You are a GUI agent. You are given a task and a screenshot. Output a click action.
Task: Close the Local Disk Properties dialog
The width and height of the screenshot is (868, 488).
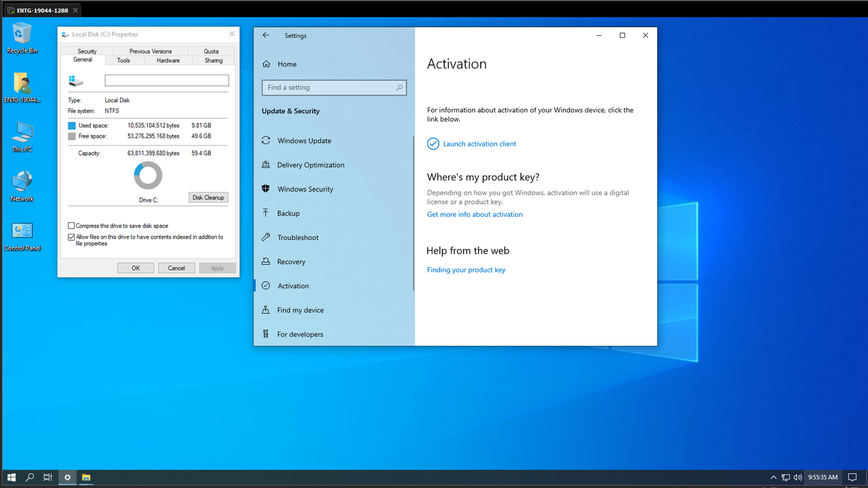tap(232, 34)
